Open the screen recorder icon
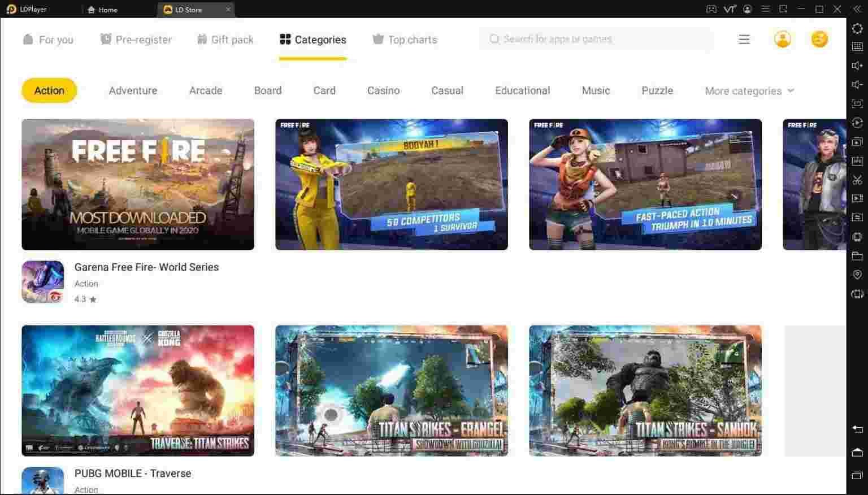Screen dimensions: 868x495 tap(857, 198)
